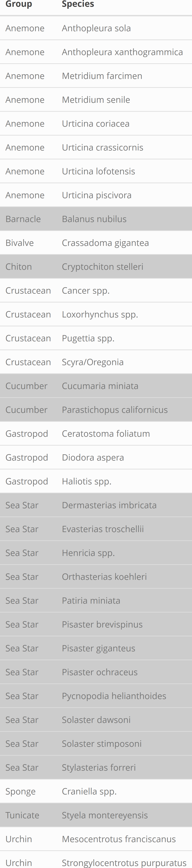Click the Dermasterias imbricata entry
192x868 pixels.
point(109,505)
